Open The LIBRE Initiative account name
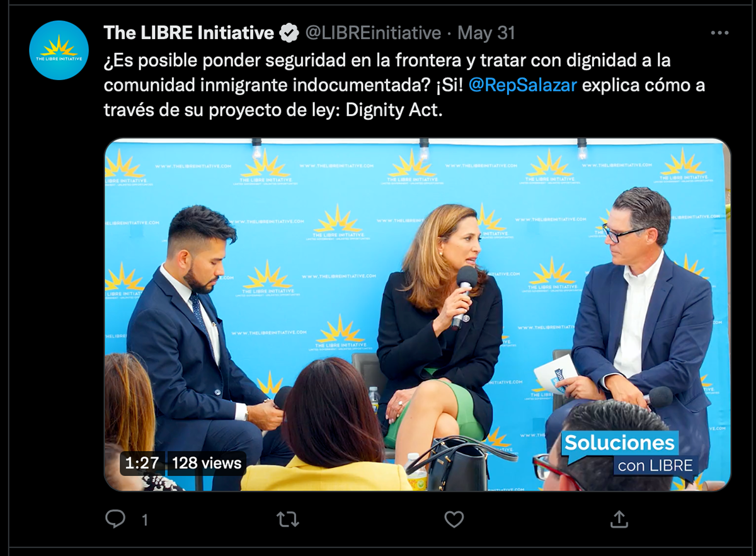The height and width of the screenshot is (556, 756). pyautogui.click(x=189, y=33)
